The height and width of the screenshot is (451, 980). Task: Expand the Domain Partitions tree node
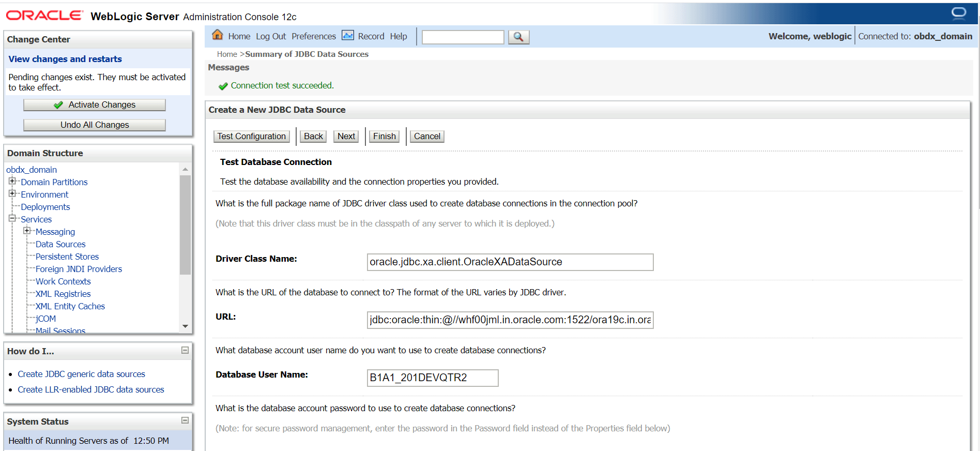pos(12,181)
